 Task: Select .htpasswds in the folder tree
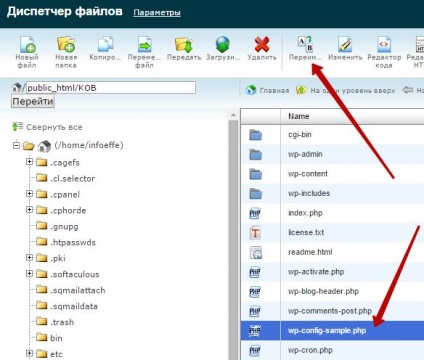(73, 242)
